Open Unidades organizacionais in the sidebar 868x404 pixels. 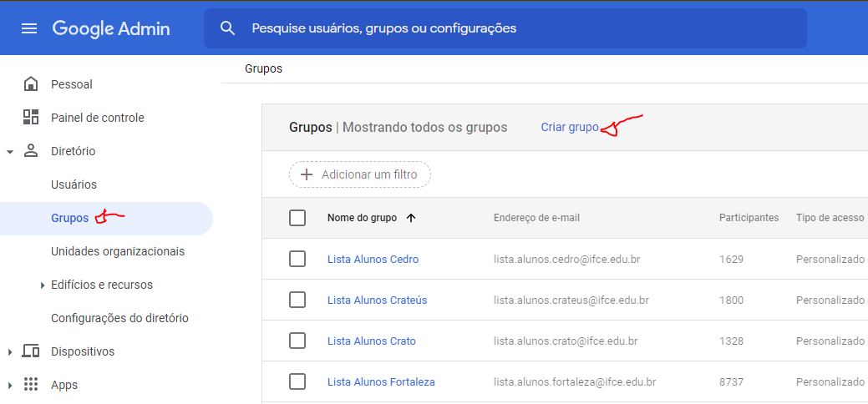point(118,251)
